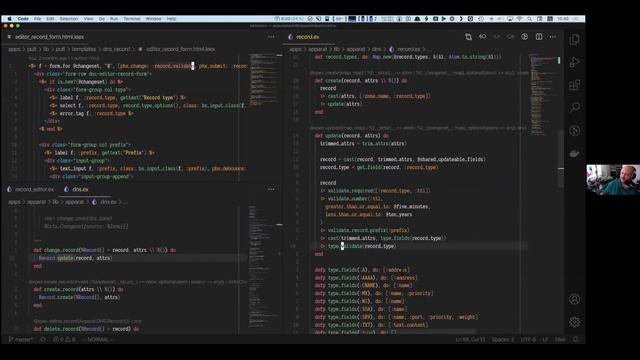Change UTF-8 file encoding
This screenshot has height=360, width=640.
coord(528,340)
